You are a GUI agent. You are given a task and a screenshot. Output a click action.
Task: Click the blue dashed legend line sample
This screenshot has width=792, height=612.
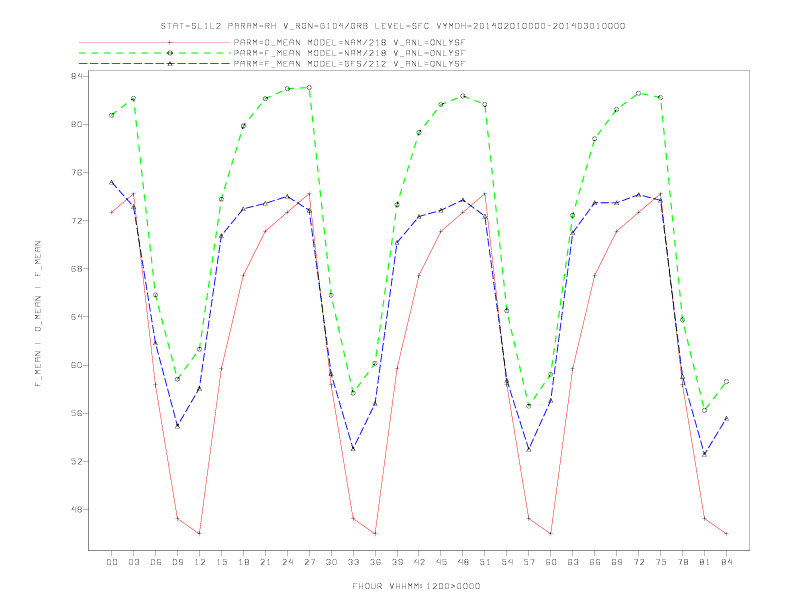click(155, 64)
